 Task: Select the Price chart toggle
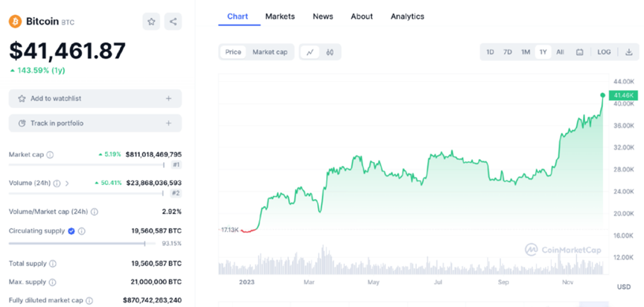(233, 52)
